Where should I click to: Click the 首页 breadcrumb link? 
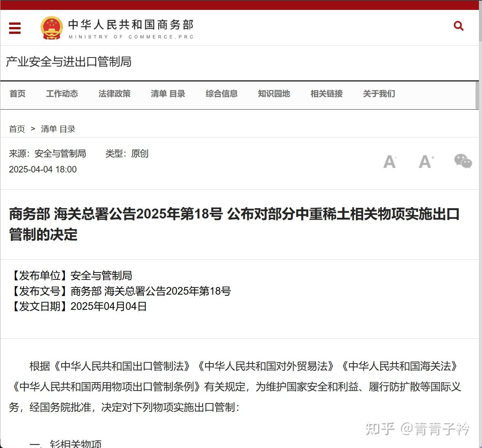tap(17, 129)
